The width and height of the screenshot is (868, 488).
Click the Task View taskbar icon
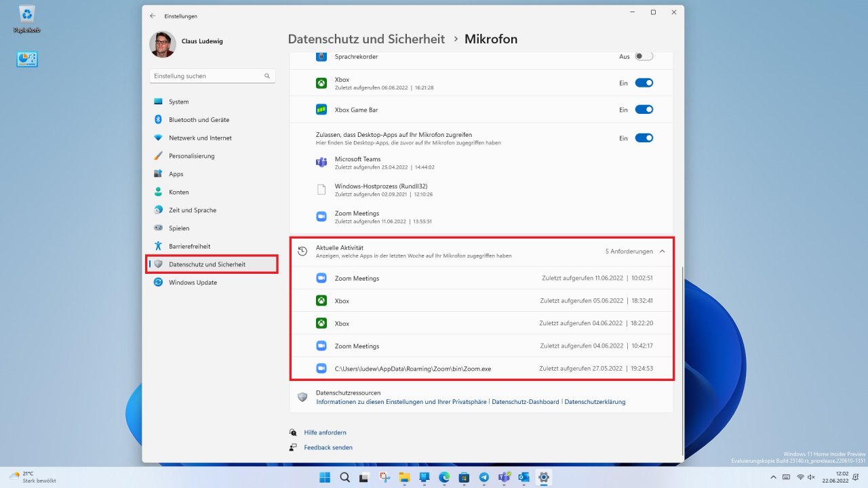[364, 477]
